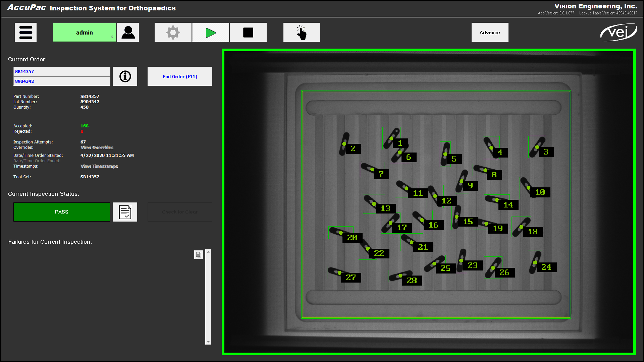Select detected part label 14 in image

508,205
